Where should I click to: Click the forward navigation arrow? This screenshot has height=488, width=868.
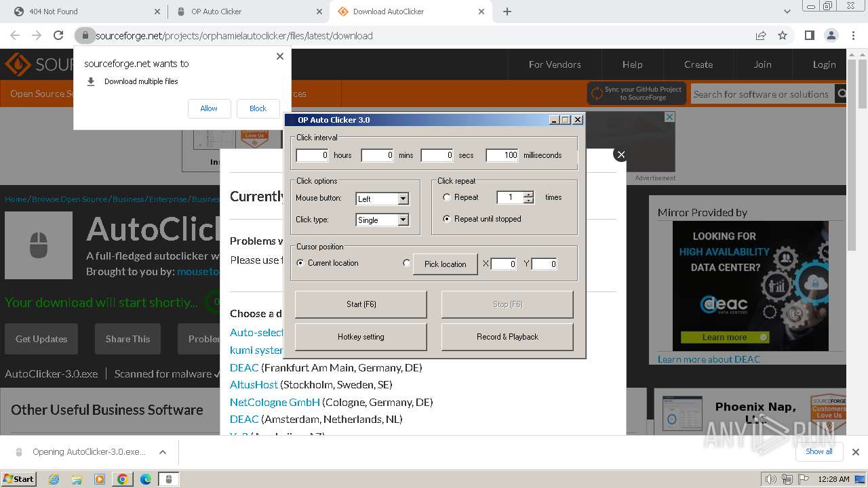(37, 35)
